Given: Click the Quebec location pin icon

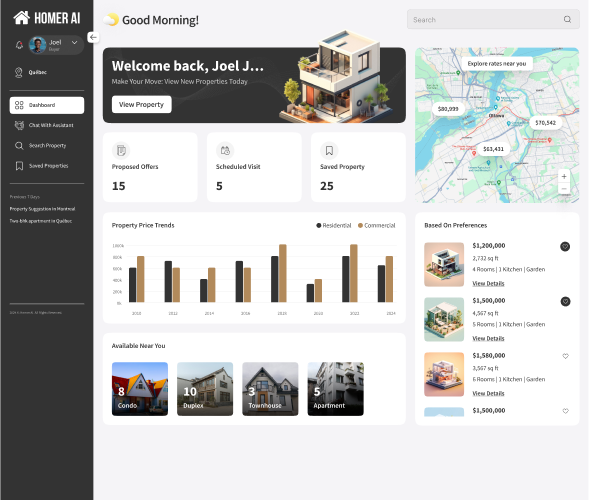Looking at the screenshot, I should (x=19, y=72).
